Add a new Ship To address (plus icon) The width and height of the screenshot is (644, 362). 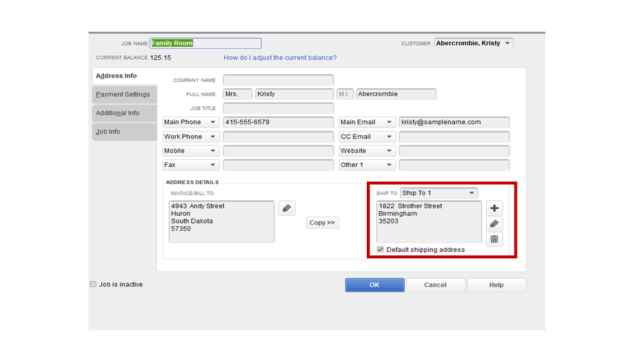(x=494, y=208)
